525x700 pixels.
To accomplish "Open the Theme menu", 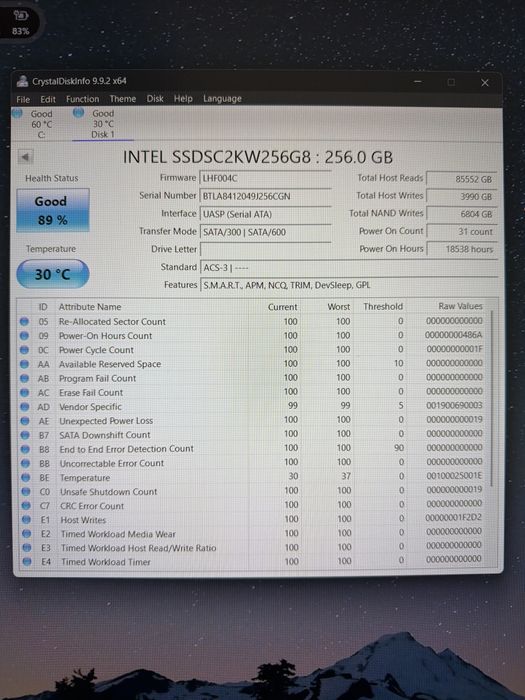I will coord(123,99).
